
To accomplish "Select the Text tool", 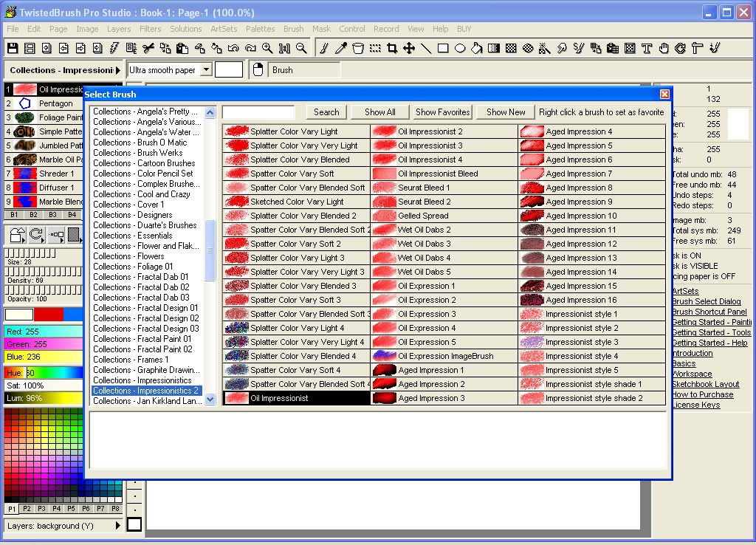I will pyautogui.click(x=647, y=48).
